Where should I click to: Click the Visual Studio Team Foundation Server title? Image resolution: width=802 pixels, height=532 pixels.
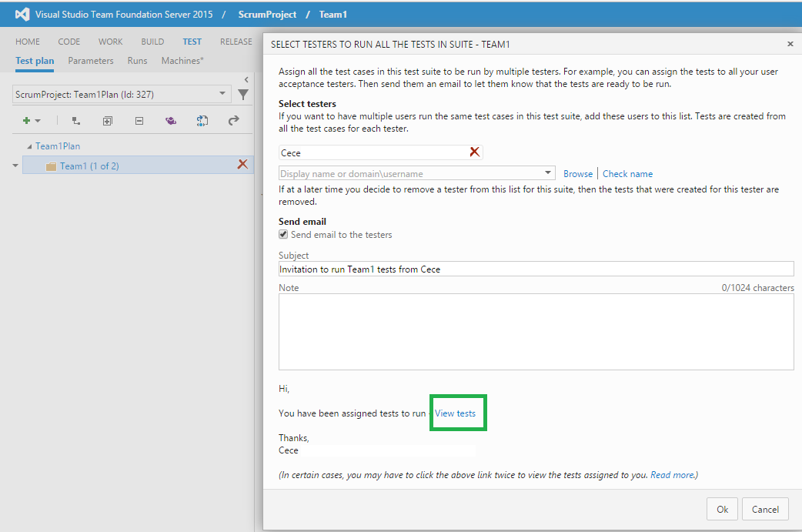[124, 15]
